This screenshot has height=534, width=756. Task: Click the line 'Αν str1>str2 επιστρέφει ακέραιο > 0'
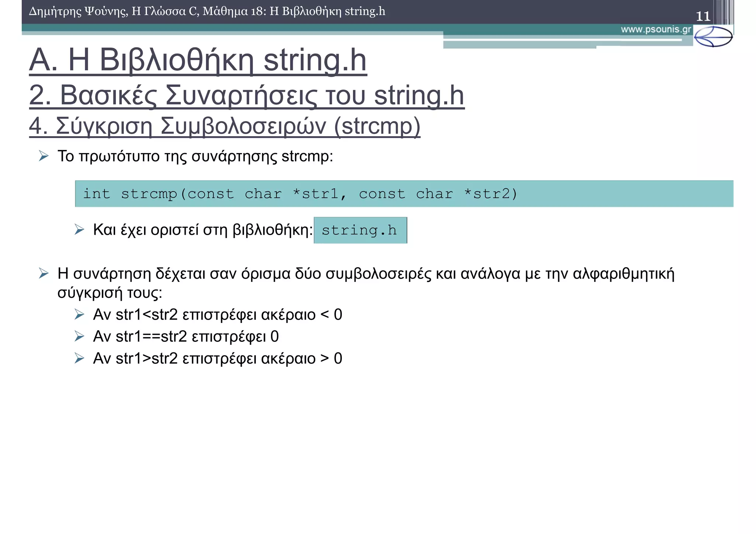[217, 359]
